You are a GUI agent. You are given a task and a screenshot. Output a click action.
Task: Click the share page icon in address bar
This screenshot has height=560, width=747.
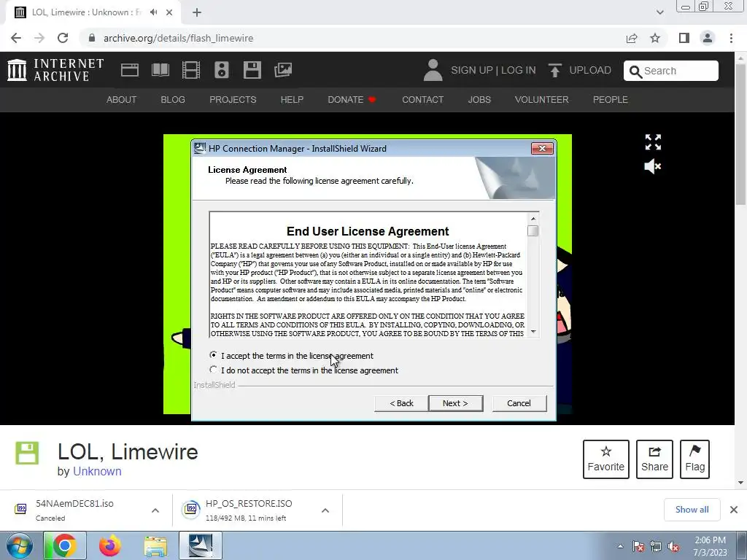pos(632,38)
